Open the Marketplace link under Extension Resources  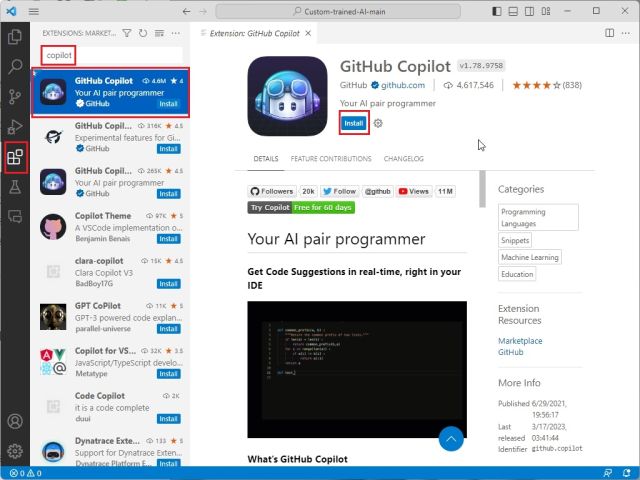pos(520,341)
